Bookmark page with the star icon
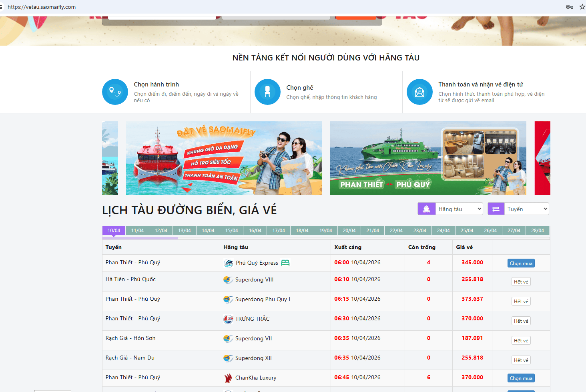586x392 pixels. tap(582, 7)
